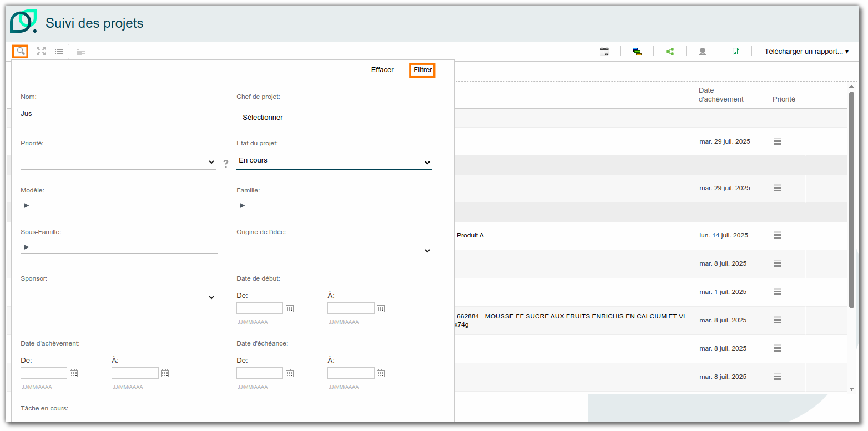Click priority icon in lun. 14 juil. 2025 row
Image resolution: width=868 pixels, height=431 pixels.
778,235
